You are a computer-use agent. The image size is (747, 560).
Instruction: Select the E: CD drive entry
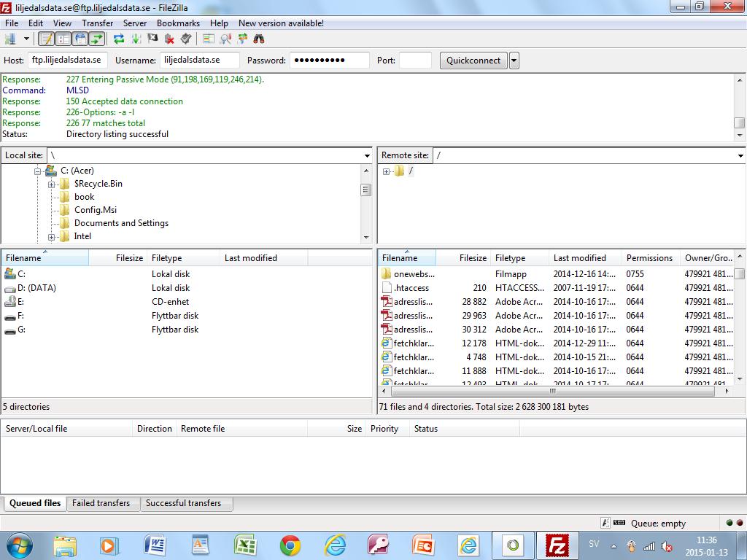coord(20,301)
